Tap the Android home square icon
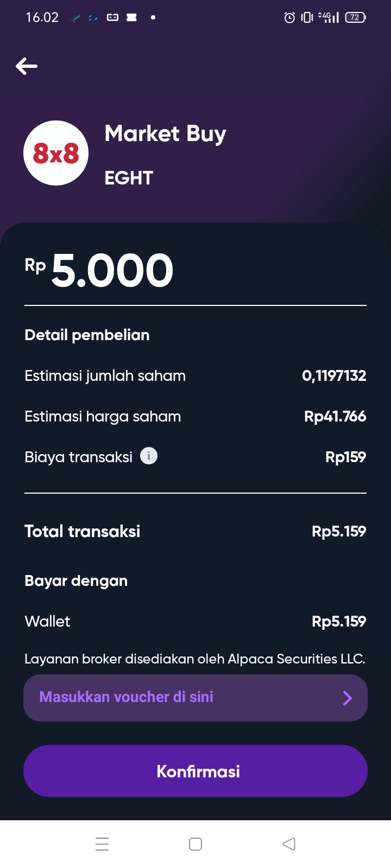The width and height of the screenshot is (391, 868). 195,844
